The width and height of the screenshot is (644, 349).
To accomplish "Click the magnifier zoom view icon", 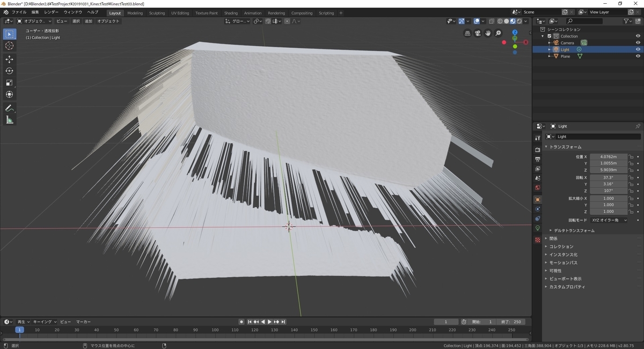I will [x=498, y=33].
